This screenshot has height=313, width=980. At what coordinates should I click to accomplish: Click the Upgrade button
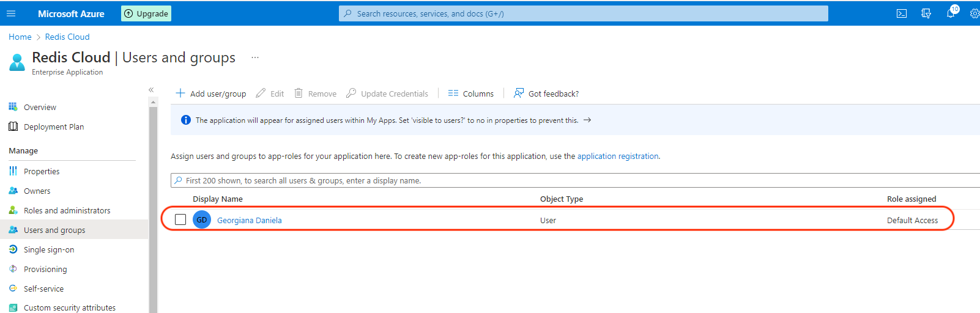146,13
